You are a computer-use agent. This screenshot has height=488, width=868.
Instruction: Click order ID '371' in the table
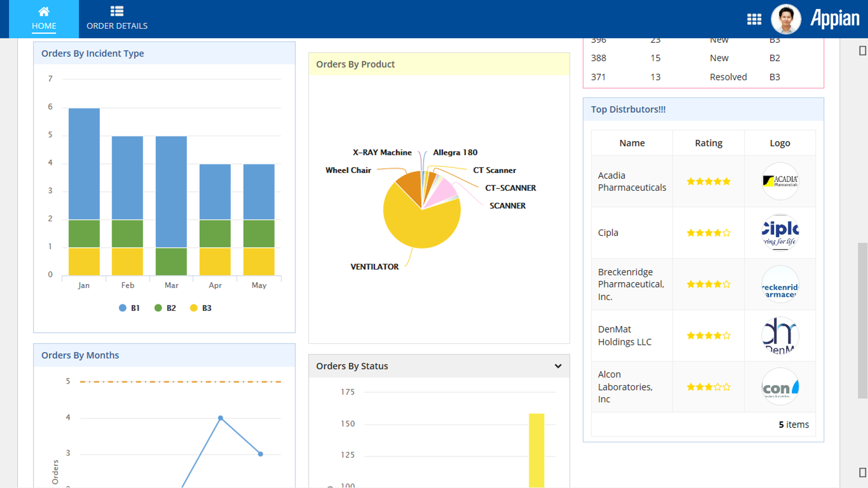pos(598,77)
